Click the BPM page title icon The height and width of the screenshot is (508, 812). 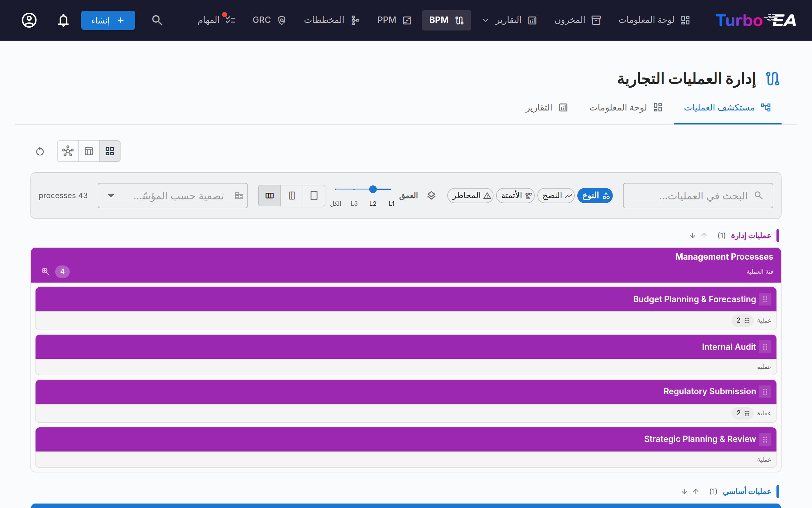coord(773,79)
